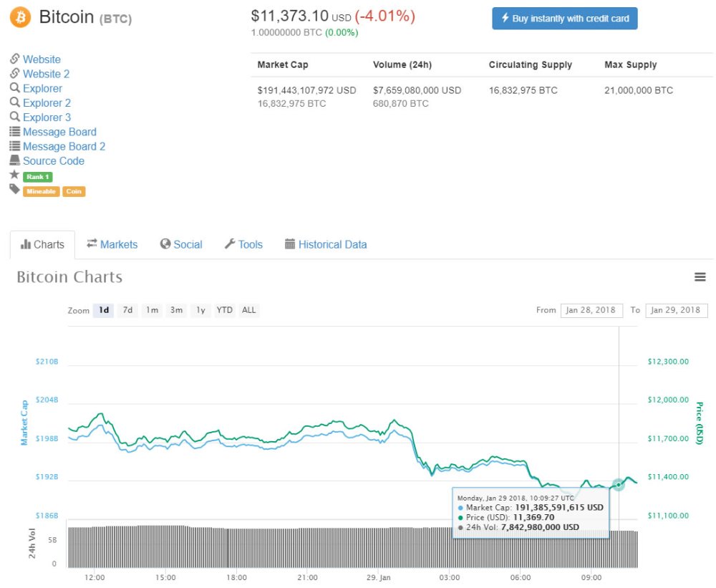Click the Circulating Supply value 16,832,975 BTC

coord(523,90)
